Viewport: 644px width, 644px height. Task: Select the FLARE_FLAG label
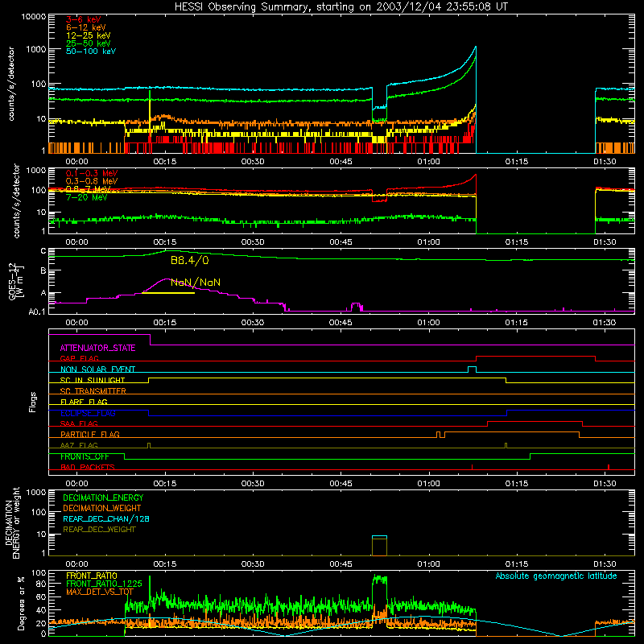click(84, 402)
